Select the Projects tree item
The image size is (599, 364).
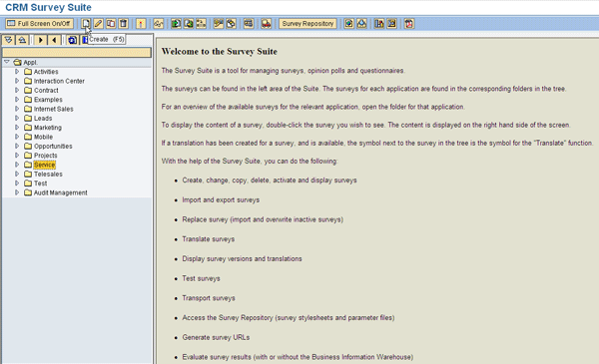(x=46, y=156)
